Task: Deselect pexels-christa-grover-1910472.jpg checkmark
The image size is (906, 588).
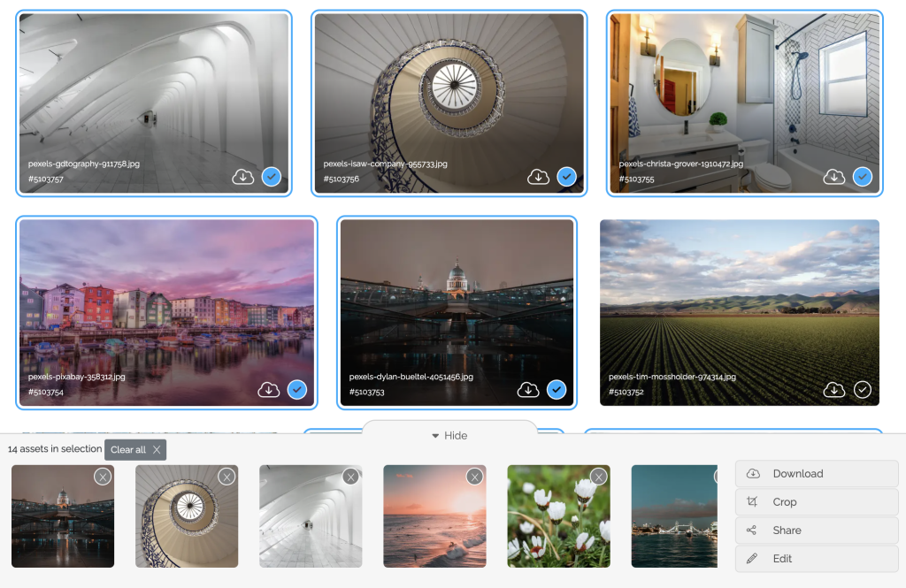Action: [x=863, y=177]
